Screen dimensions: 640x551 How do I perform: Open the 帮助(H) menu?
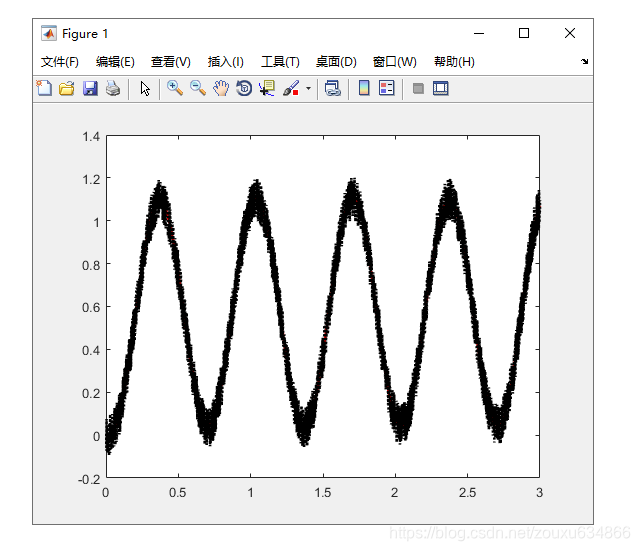pyautogui.click(x=454, y=62)
